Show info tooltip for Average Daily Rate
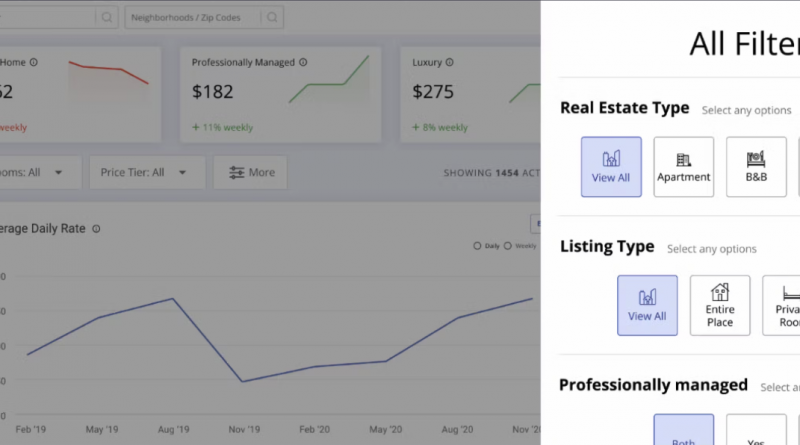 96,229
